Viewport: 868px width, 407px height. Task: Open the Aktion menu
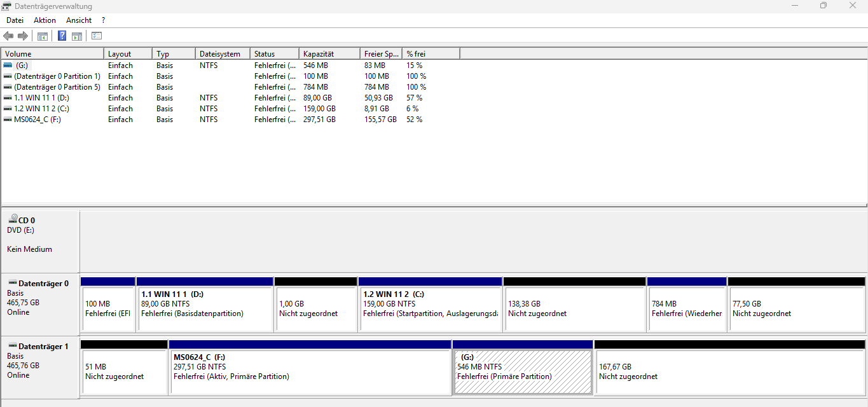[x=45, y=20]
